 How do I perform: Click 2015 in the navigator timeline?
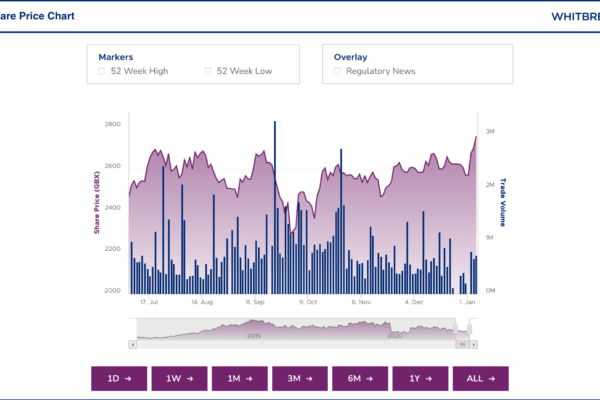(x=254, y=337)
